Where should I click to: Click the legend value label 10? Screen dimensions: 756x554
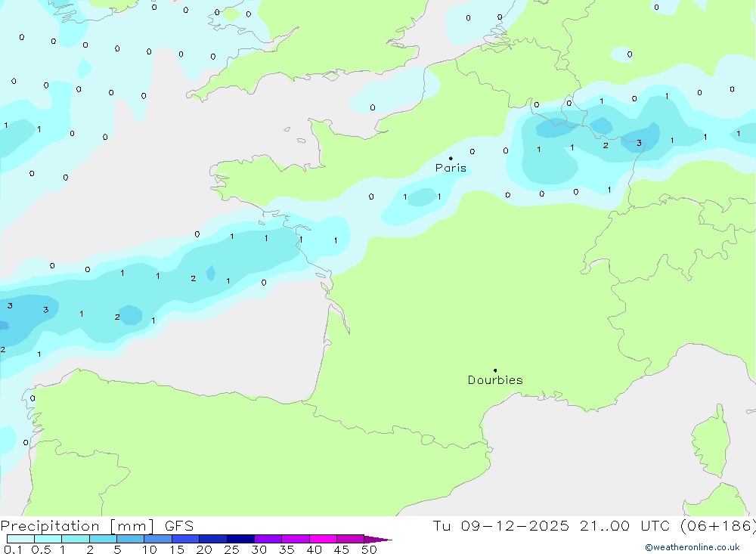pos(149,549)
